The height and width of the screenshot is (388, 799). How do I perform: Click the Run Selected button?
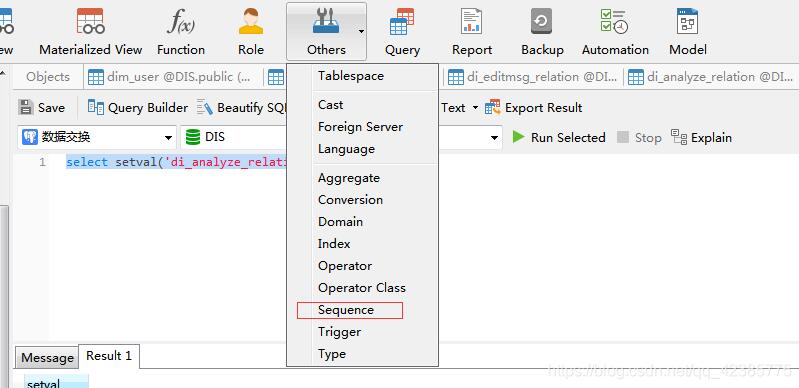click(559, 138)
